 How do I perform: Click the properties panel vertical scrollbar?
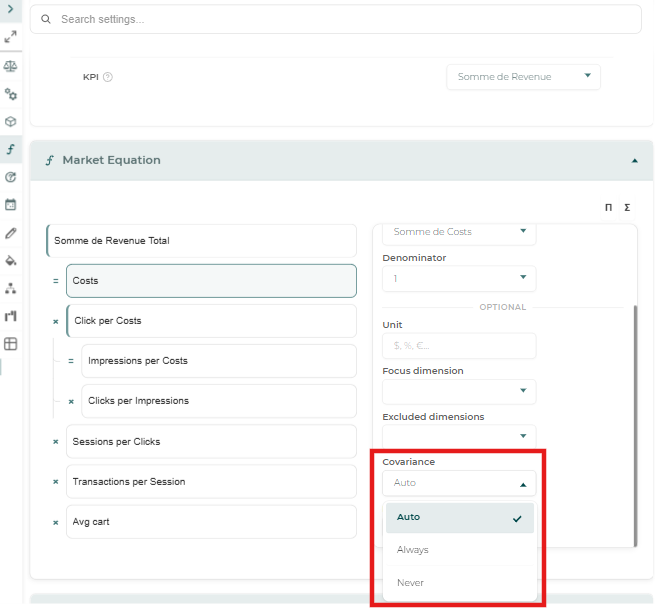pyautogui.click(x=635, y=425)
